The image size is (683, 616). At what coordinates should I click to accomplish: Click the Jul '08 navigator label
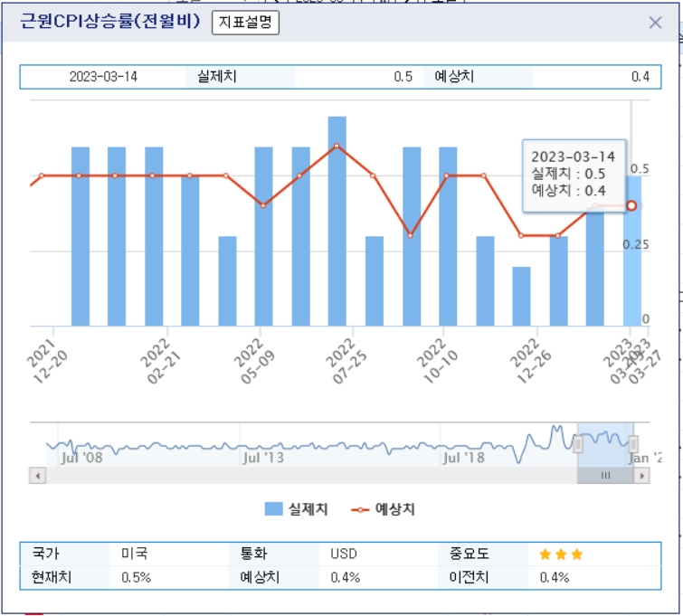81,458
